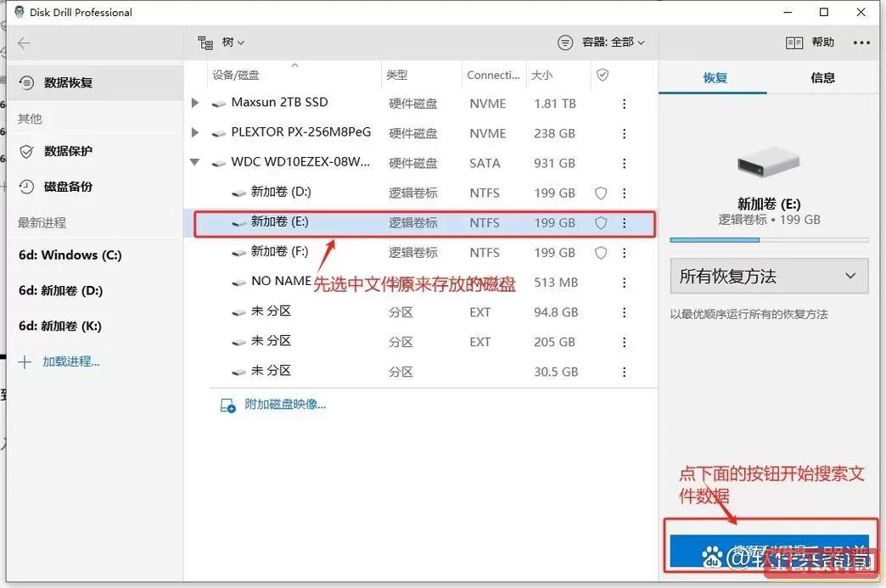Click the blue search lost data button

click(x=769, y=552)
